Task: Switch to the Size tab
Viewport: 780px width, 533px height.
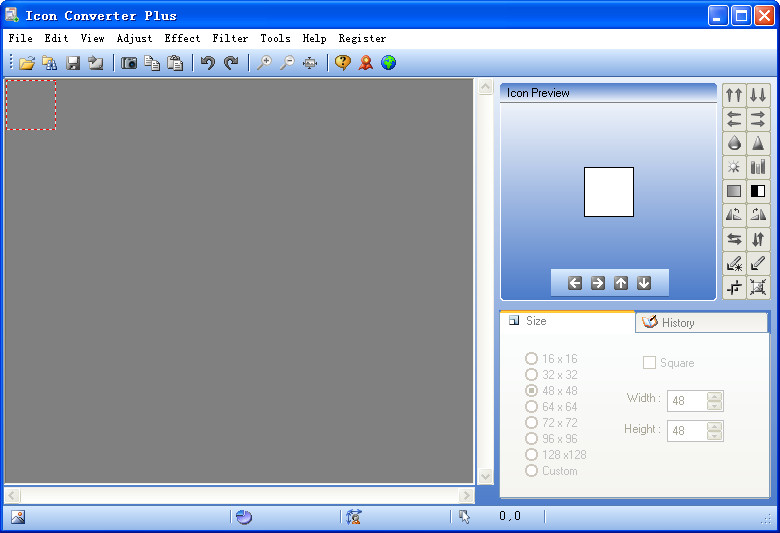Action: click(x=567, y=321)
